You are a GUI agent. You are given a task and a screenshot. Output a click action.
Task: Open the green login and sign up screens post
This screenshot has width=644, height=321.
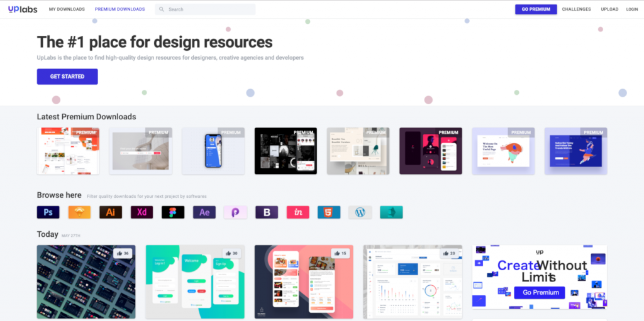(x=195, y=282)
